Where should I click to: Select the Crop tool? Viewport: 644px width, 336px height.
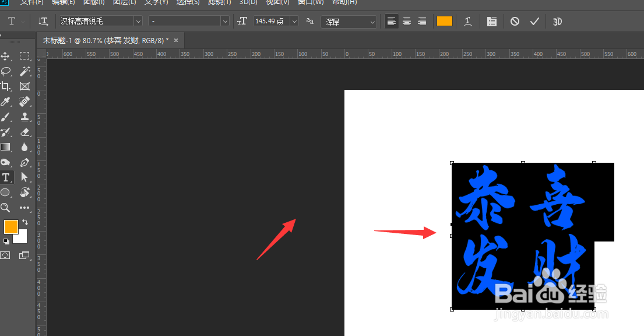[6, 86]
